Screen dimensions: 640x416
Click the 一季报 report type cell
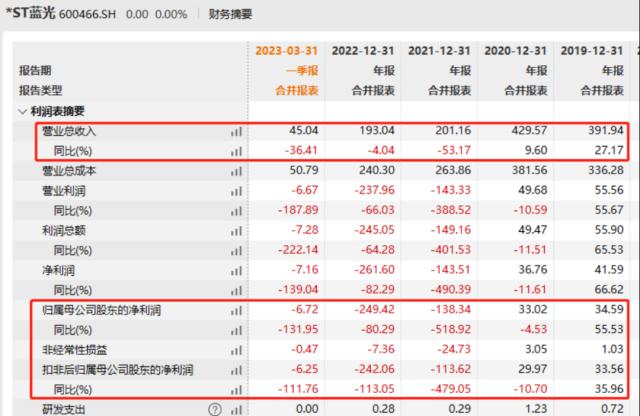[x=301, y=71]
